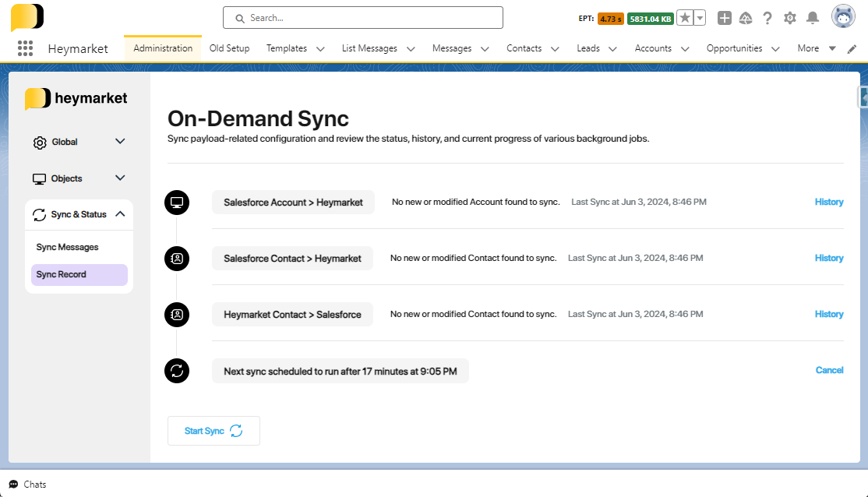
Task: Open the notifications bell
Action: (x=812, y=18)
